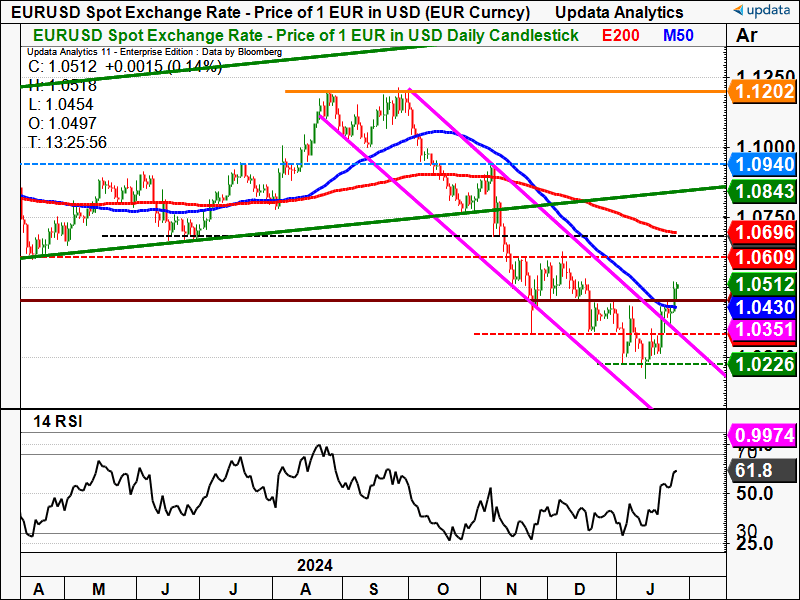Select the magenta 1.0351 channel label
This screenshot has height=600, width=800.
(763, 330)
